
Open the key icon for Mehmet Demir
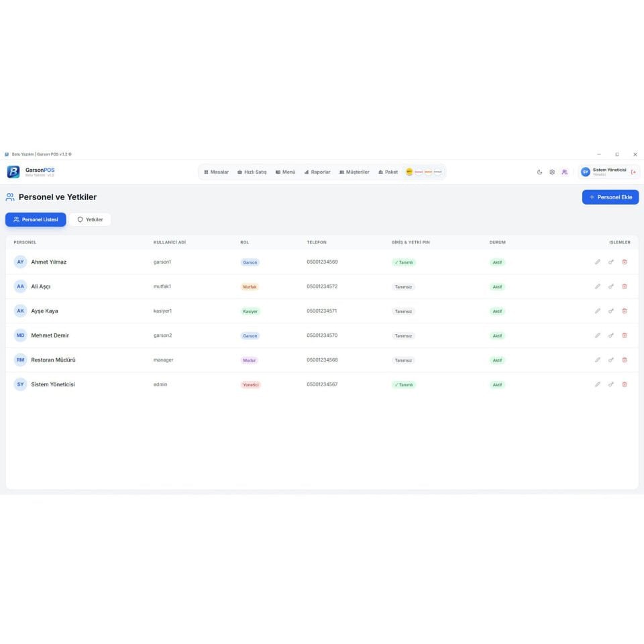(611, 335)
